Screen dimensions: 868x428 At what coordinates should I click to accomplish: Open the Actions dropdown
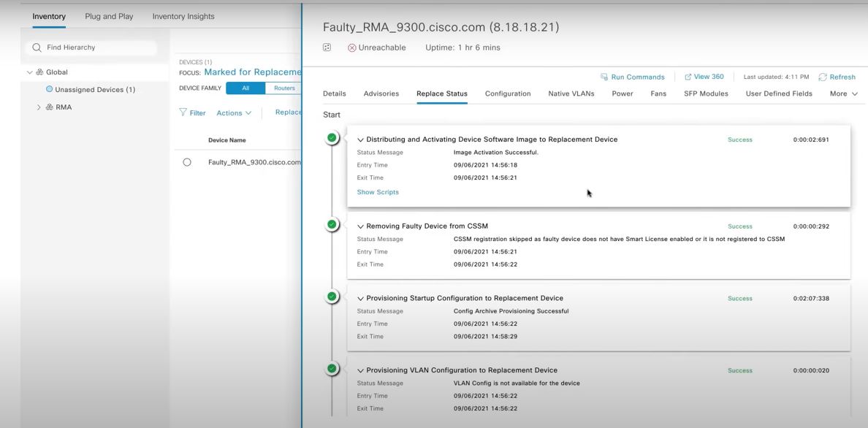(232, 112)
